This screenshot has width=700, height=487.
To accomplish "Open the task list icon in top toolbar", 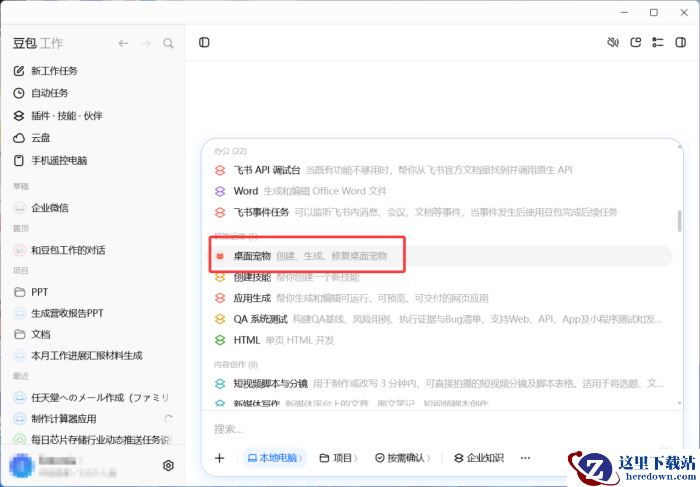I will pos(658,42).
